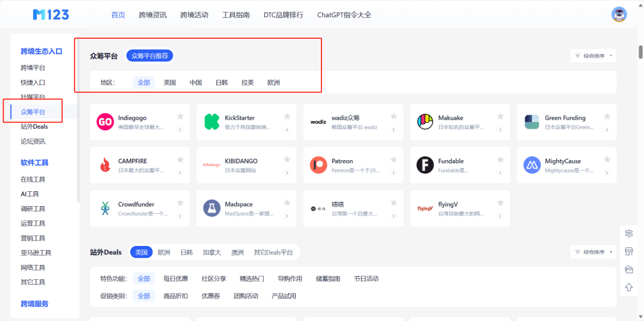This screenshot has width=644, height=321.
Task: Filter 地区 by 欧洲
Action: click(x=274, y=82)
